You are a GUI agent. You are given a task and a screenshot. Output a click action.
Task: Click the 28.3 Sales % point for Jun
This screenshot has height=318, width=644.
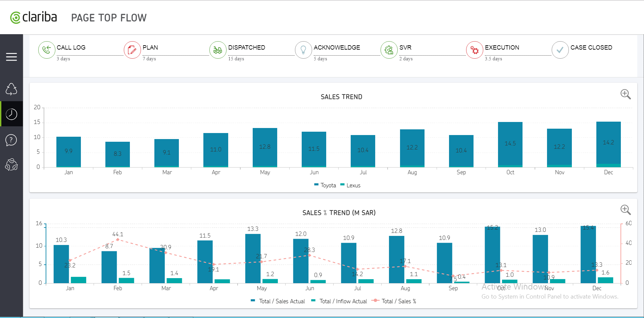[x=309, y=255]
